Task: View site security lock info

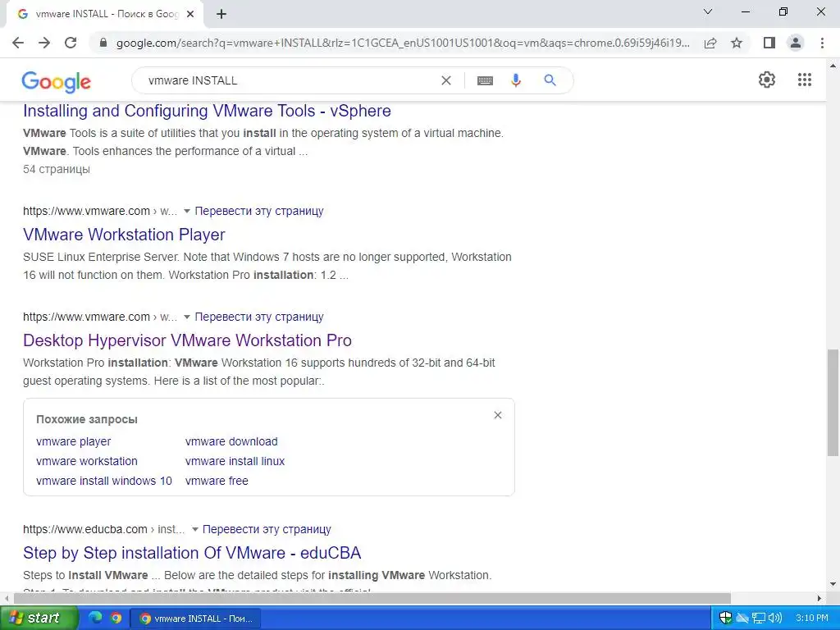Action: point(103,43)
